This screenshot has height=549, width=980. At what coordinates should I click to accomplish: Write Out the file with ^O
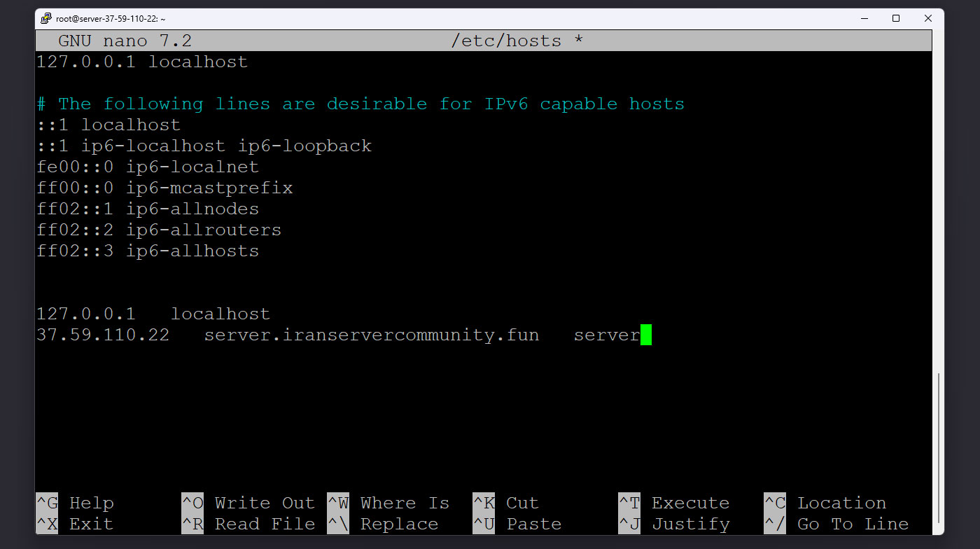point(251,502)
